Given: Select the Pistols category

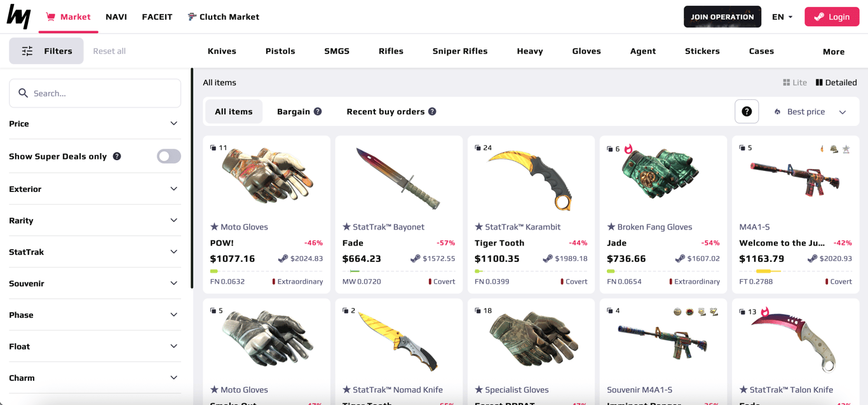Looking at the screenshot, I should click(x=280, y=51).
